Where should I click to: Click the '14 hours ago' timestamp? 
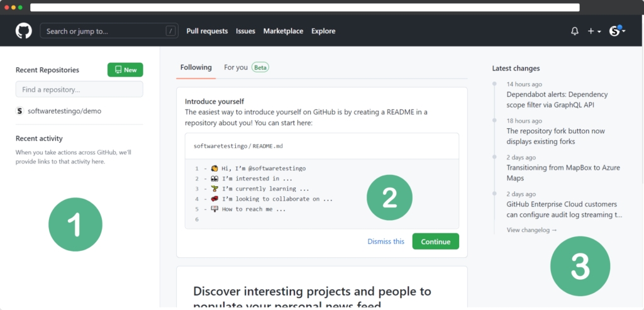tap(524, 84)
